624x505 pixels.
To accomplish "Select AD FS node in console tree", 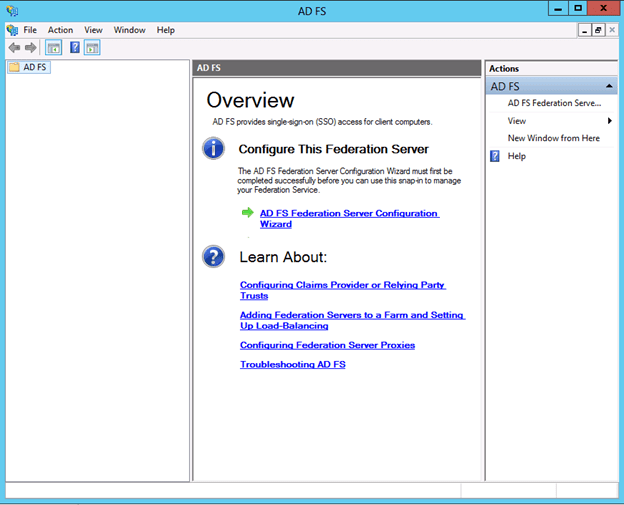I will [x=29, y=67].
